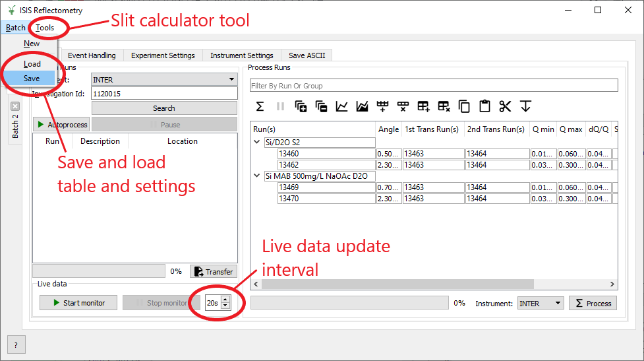Click the Cut scissors icon
This screenshot has height=361, width=644.
[x=506, y=106]
